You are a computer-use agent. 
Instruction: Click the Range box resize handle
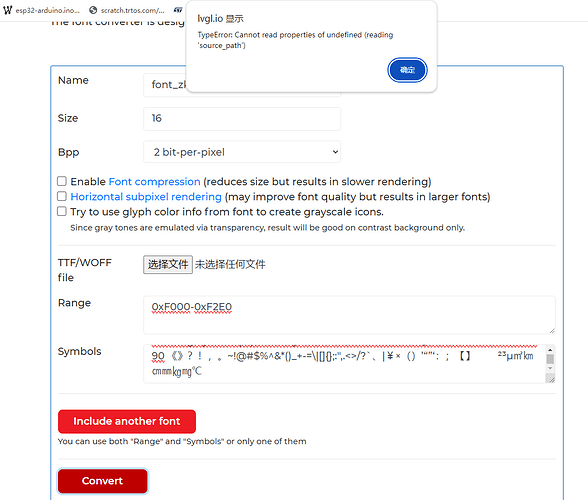coord(552,330)
